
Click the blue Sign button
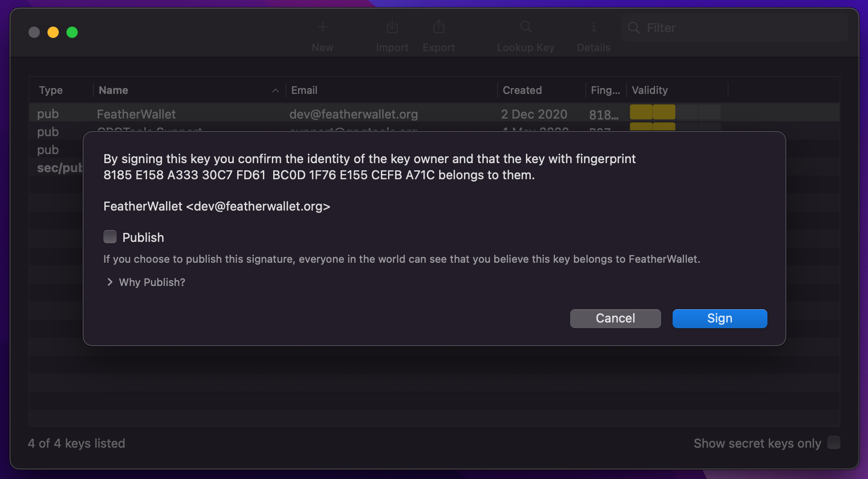(x=720, y=318)
